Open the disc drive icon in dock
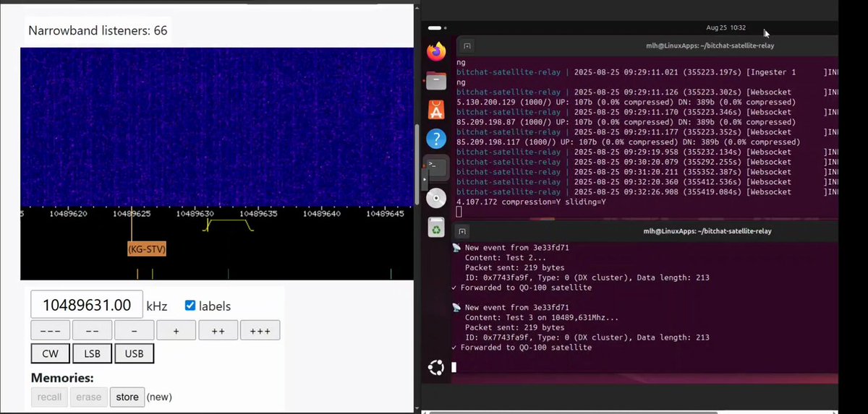 pyautogui.click(x=436, y=198)
